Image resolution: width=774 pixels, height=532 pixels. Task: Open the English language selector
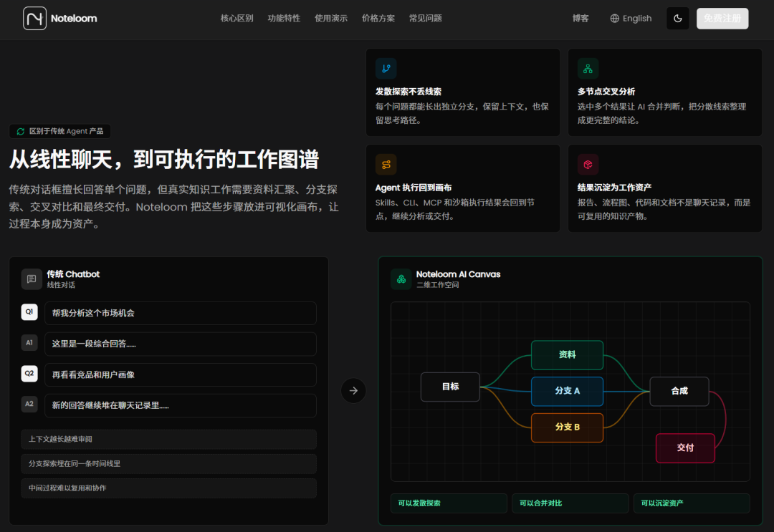point(631,18)
